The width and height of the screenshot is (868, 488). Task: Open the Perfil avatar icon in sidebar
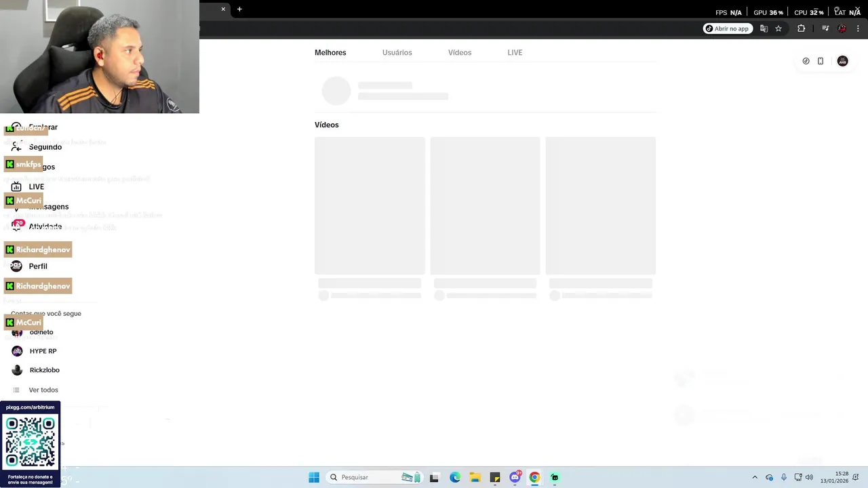[16, 266]
